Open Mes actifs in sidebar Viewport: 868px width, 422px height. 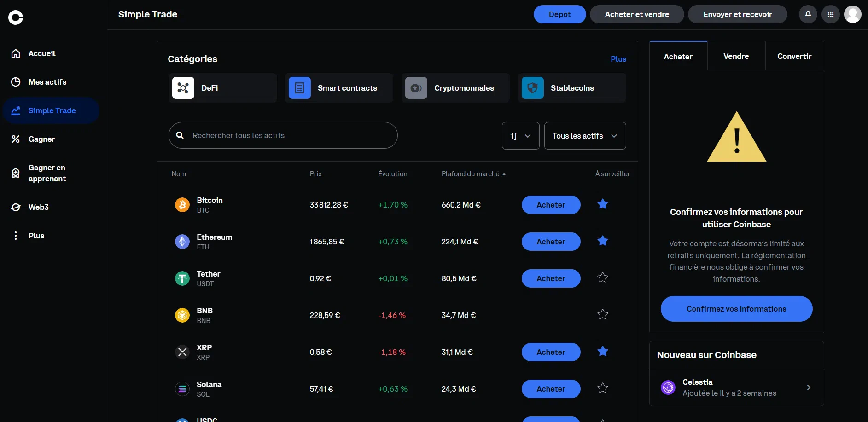pyautogui.click(x=51, y=82)
